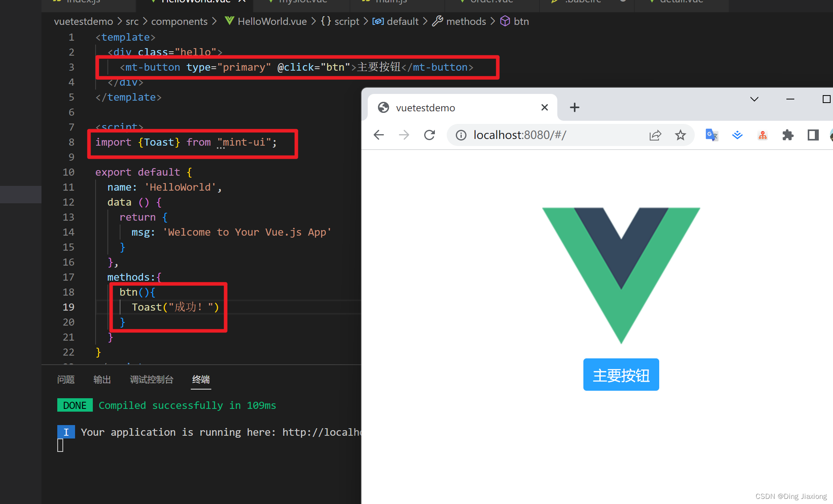The height and width of the screenshot is (504, 833).
Task: Click the 主要按钮 blue button
Action: 621,375
